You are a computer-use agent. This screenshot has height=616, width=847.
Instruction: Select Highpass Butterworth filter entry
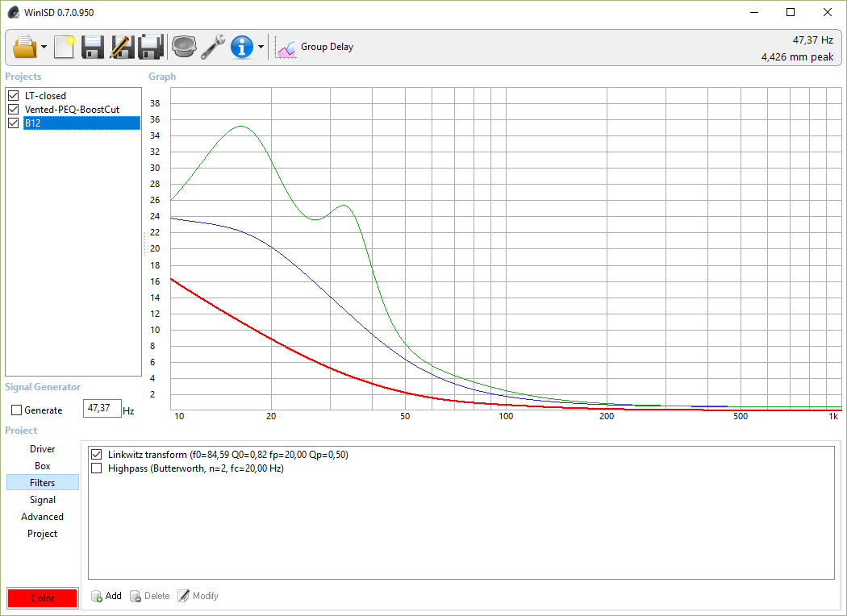click(196, 468)
